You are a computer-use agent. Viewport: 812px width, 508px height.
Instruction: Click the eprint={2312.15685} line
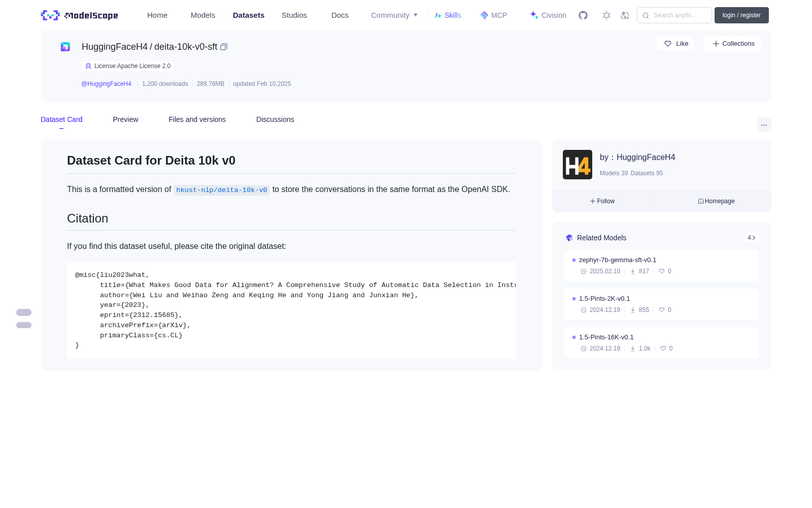[141, 315]
